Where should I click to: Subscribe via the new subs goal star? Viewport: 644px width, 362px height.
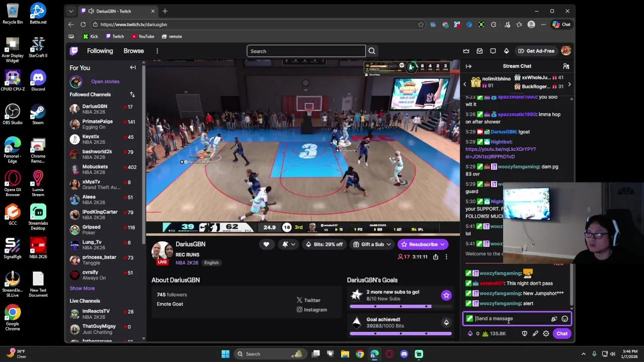446,296
